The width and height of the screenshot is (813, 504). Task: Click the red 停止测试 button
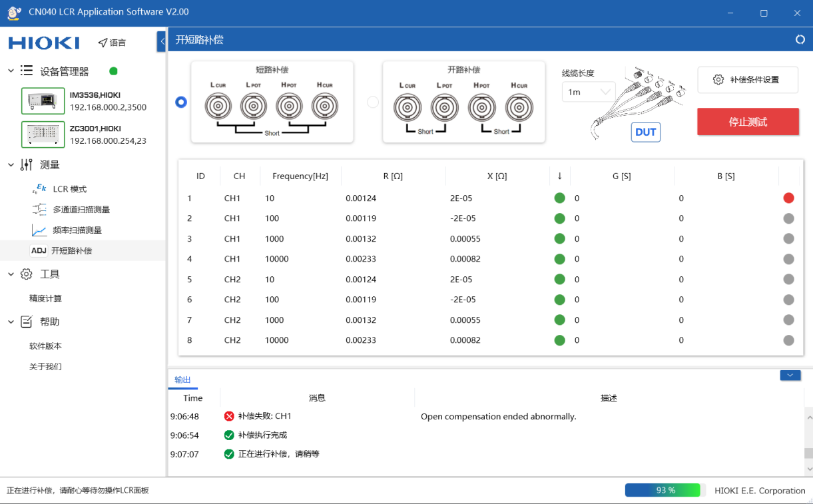click(x=748, y=122)
